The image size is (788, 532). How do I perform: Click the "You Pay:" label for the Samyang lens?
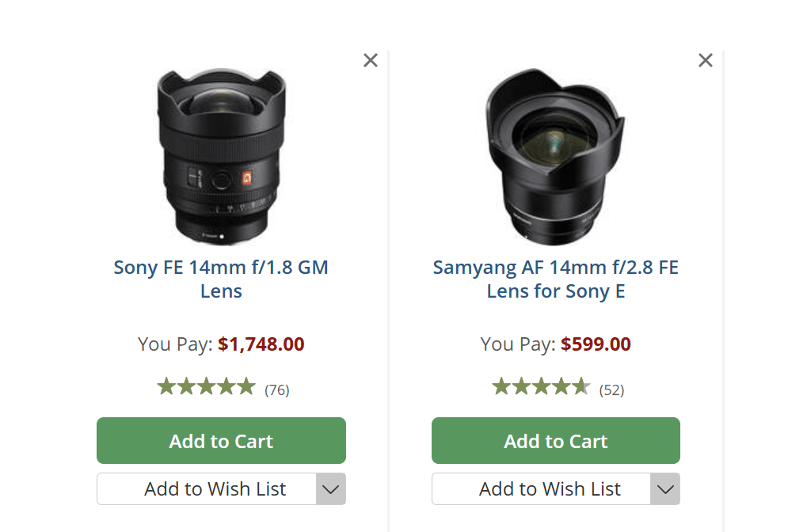[x=518, y=344]
